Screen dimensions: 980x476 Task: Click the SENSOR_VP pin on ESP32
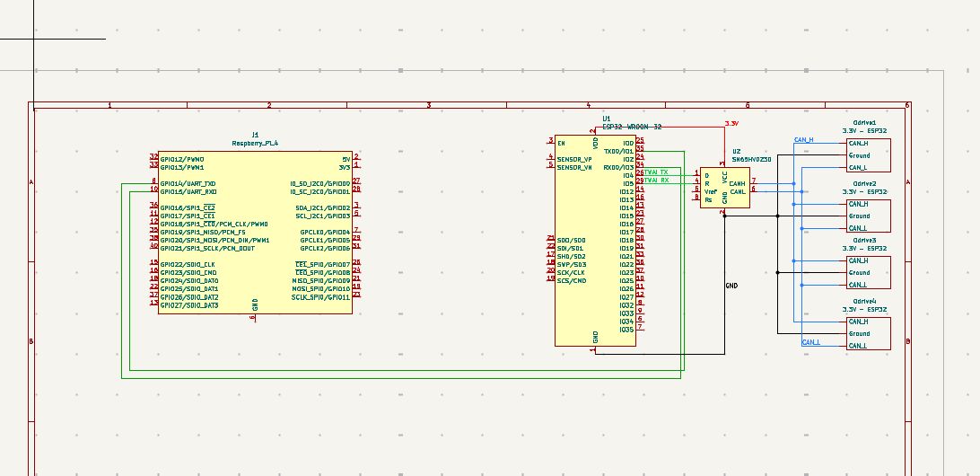(574, 159)
